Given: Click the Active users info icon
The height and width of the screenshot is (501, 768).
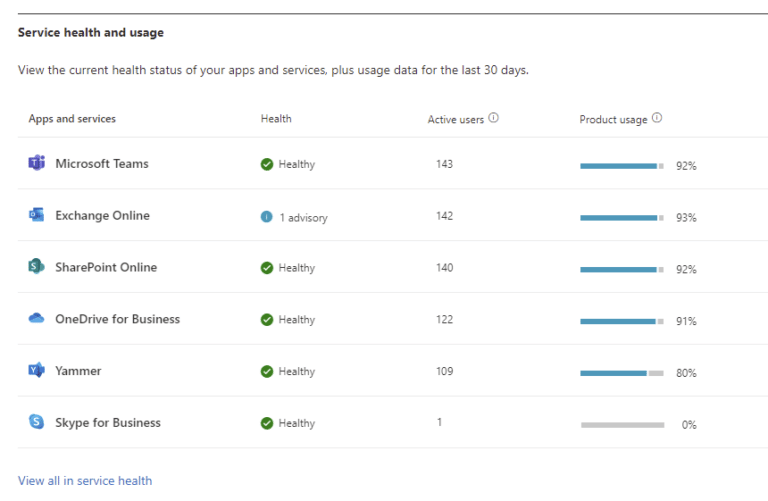Looking at the screenshot, I should click(x=494, y=118).
